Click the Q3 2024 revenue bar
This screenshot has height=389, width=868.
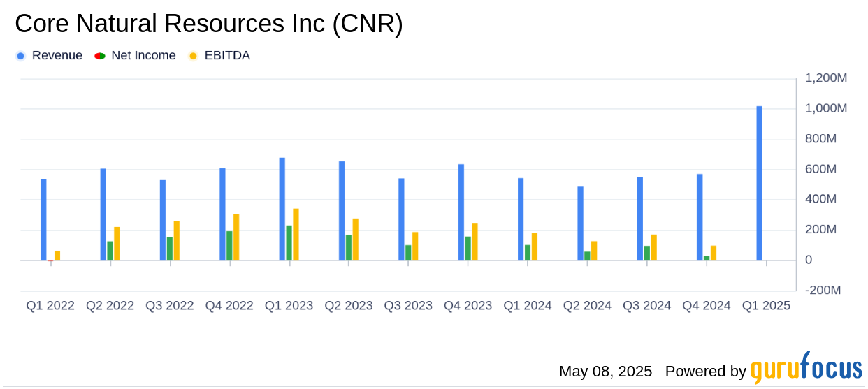coord(640,219)
